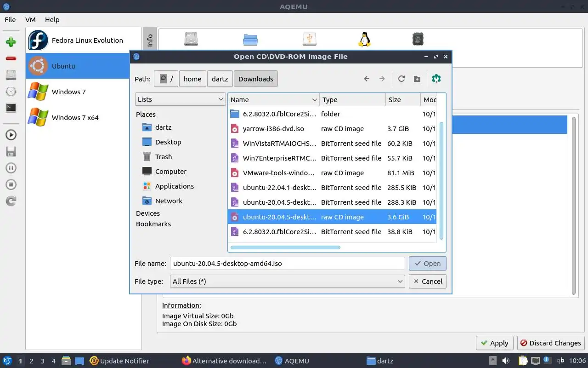Navigate to home path segment
Screen dimensions: 588x368
(192, 79)
